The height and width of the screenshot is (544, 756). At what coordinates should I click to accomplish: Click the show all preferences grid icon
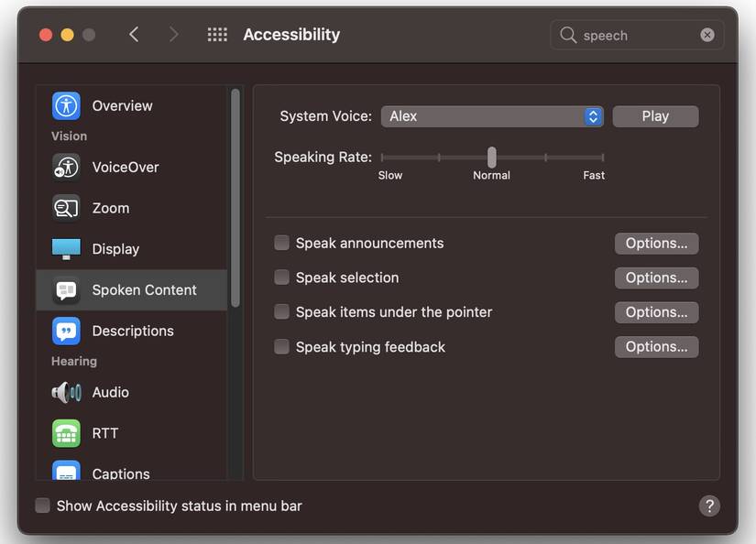217,34
